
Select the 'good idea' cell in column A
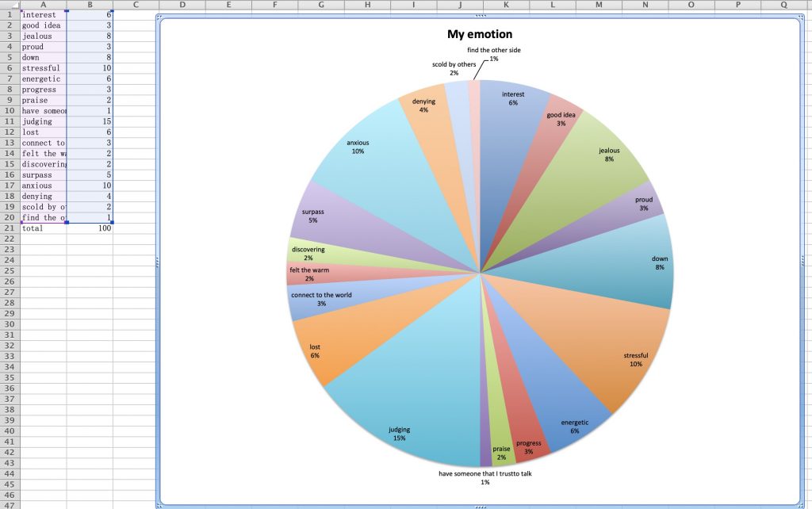[x=43, y=25]
